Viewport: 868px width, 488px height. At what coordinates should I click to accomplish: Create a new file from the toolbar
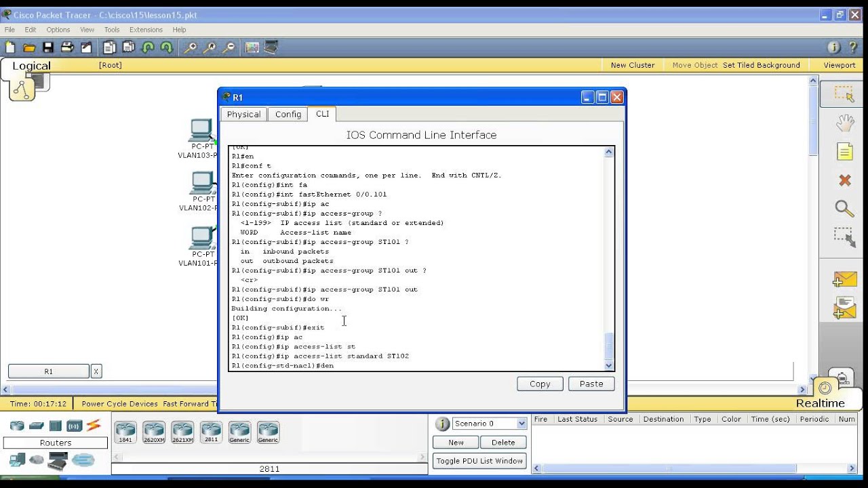point(10,47)
